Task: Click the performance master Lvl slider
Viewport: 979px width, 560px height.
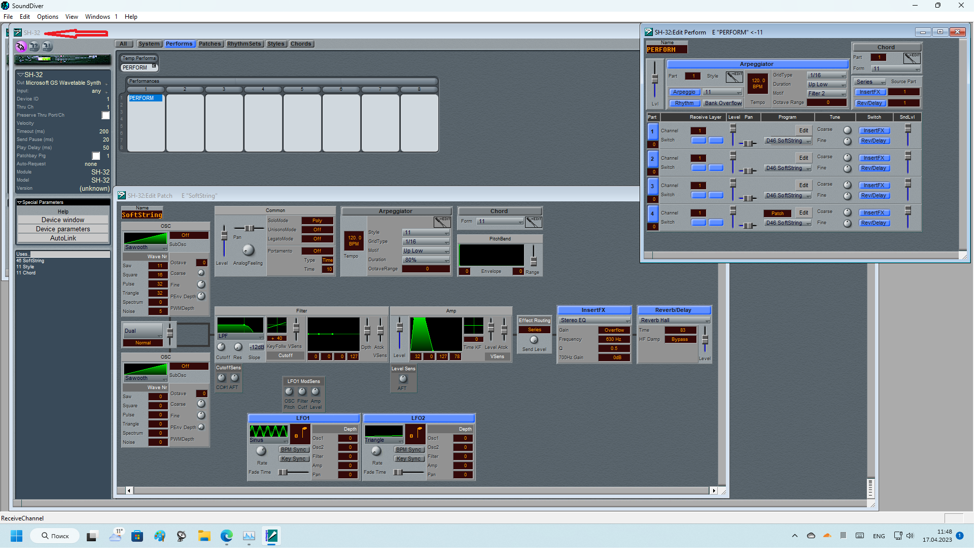Action: (655, 80)
